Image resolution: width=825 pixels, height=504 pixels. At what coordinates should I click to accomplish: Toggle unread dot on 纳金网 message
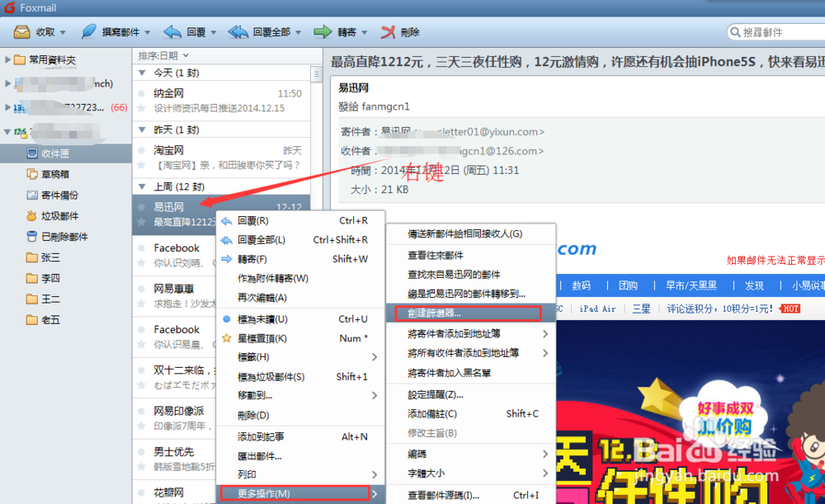[x=141, y=94]
